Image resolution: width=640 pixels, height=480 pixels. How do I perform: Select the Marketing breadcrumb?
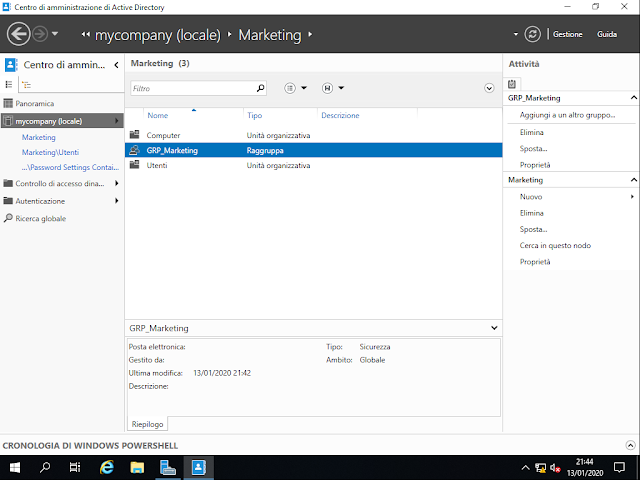pos(270,35)
